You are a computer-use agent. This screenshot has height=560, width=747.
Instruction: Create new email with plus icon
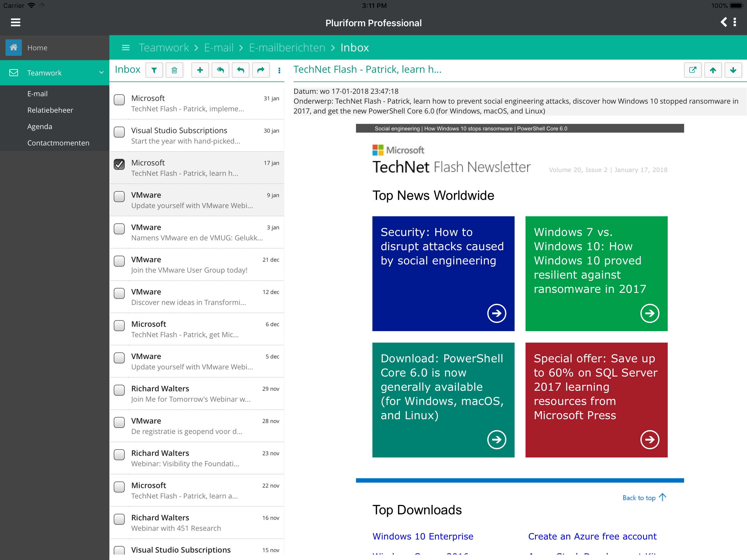point(200,70)
